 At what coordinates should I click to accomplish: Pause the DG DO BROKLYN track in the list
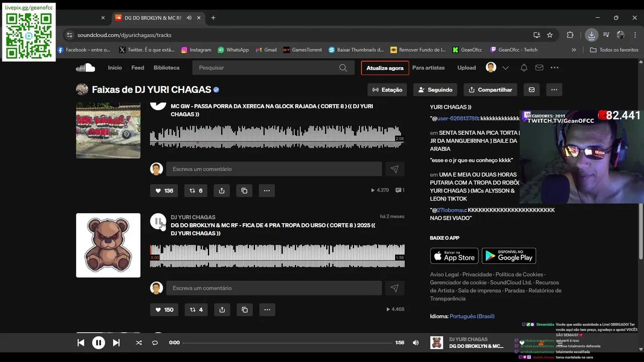pyautogui.click(x=158, y=221)
